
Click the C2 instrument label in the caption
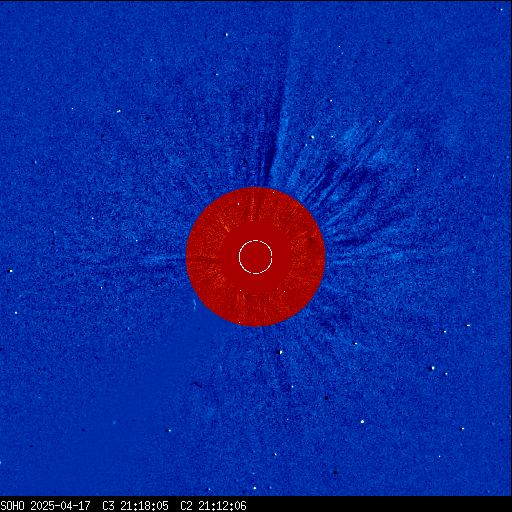(186, 506)
